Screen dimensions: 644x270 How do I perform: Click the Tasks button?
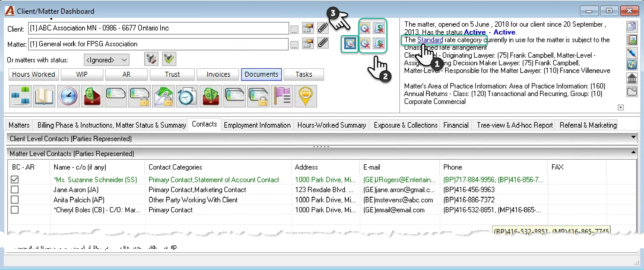point(304,74)
